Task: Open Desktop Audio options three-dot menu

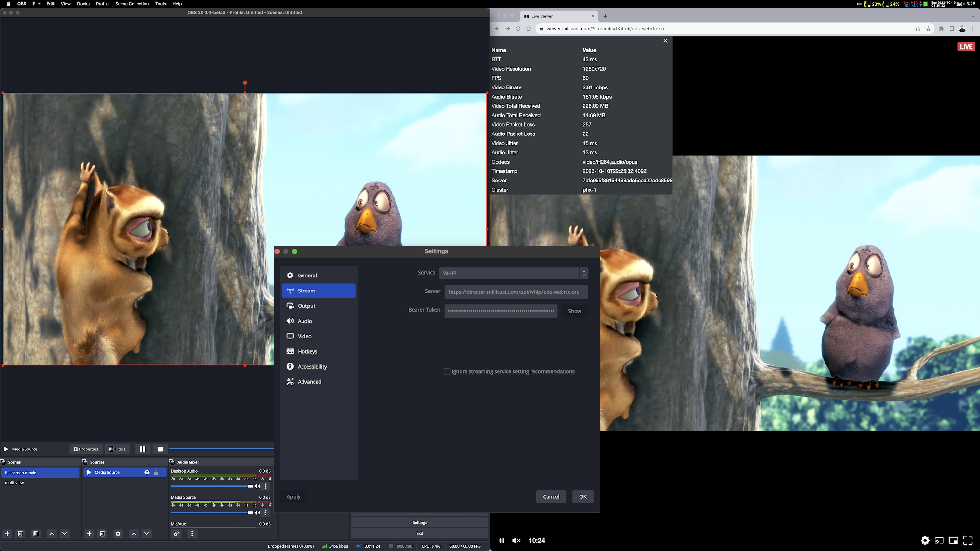Action: 265,486
